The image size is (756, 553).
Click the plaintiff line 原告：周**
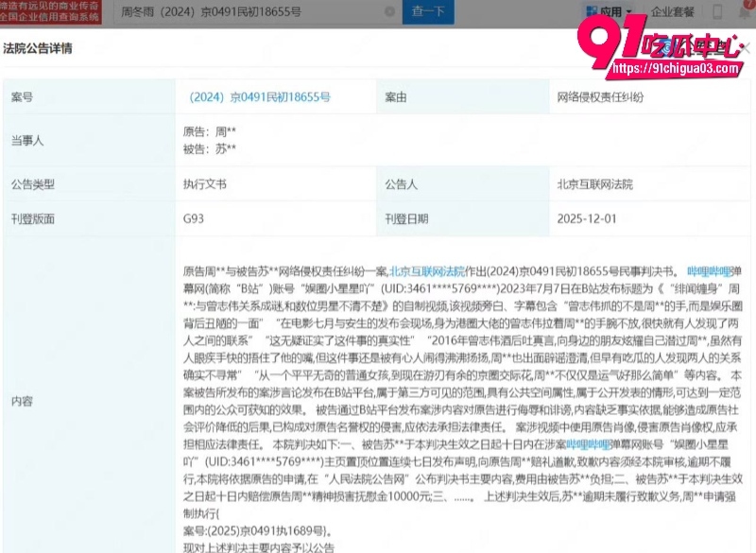[x=210, y=131]
